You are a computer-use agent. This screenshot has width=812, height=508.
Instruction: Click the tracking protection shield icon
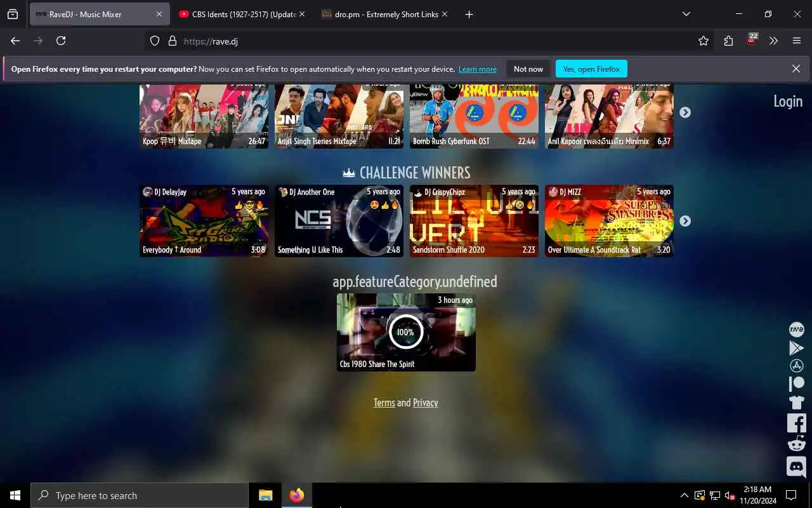click(155, 41)
